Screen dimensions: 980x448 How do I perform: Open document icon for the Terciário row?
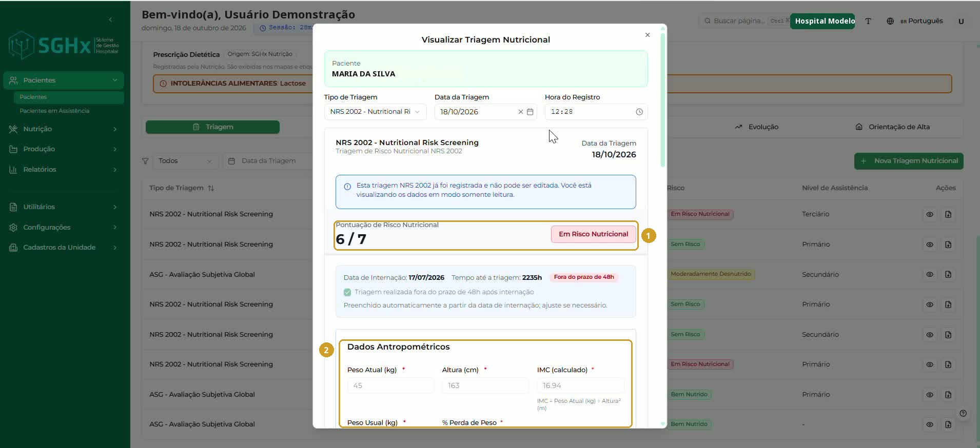click(948, 214)
